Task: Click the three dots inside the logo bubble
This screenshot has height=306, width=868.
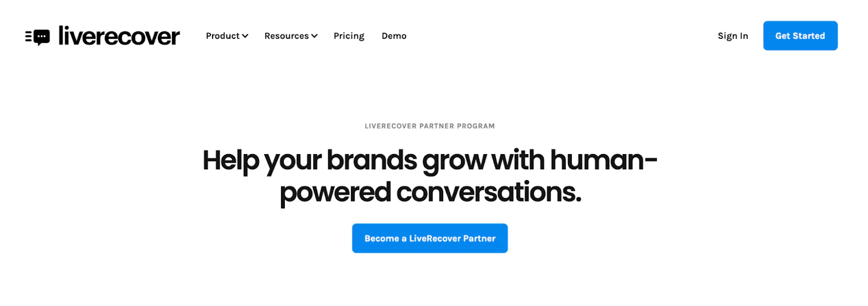Action: (x=41, y=36)
